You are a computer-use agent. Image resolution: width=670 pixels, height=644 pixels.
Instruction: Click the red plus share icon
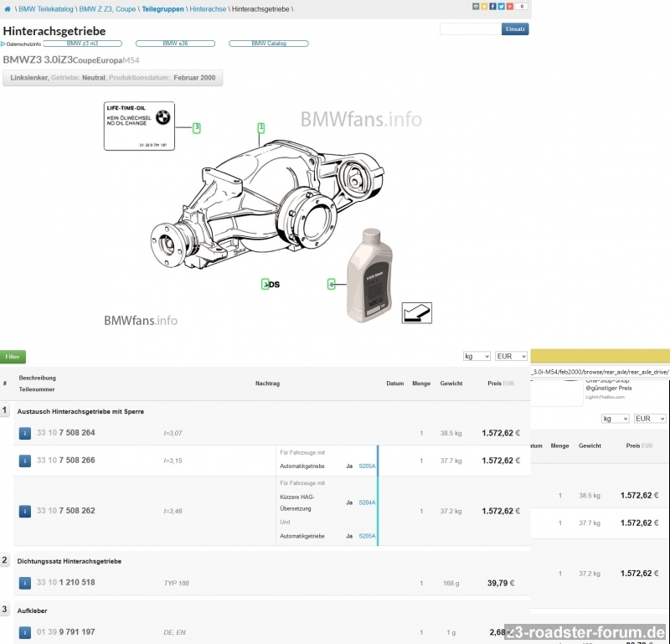click(x=508, y=6)
